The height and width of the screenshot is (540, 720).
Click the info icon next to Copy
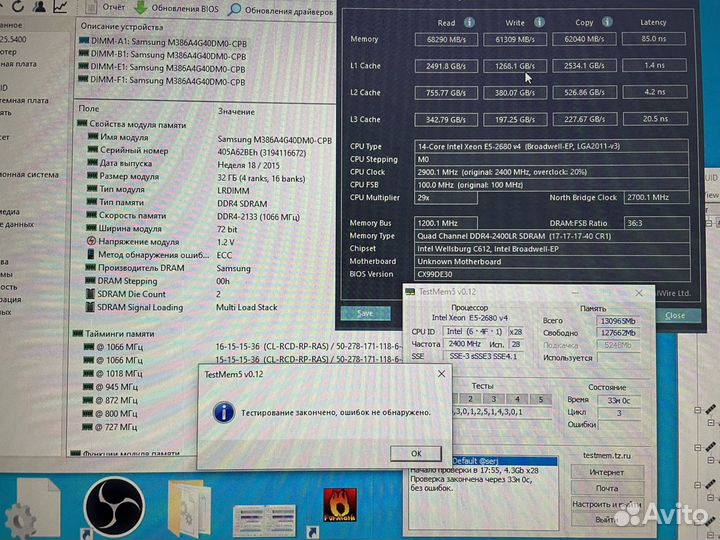click(x=607, y=22)
